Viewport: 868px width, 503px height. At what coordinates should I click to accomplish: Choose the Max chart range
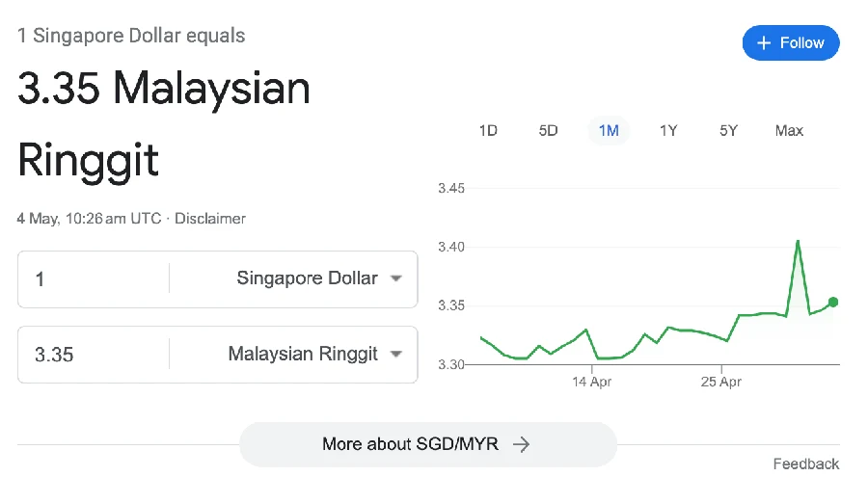coord(789,131)
